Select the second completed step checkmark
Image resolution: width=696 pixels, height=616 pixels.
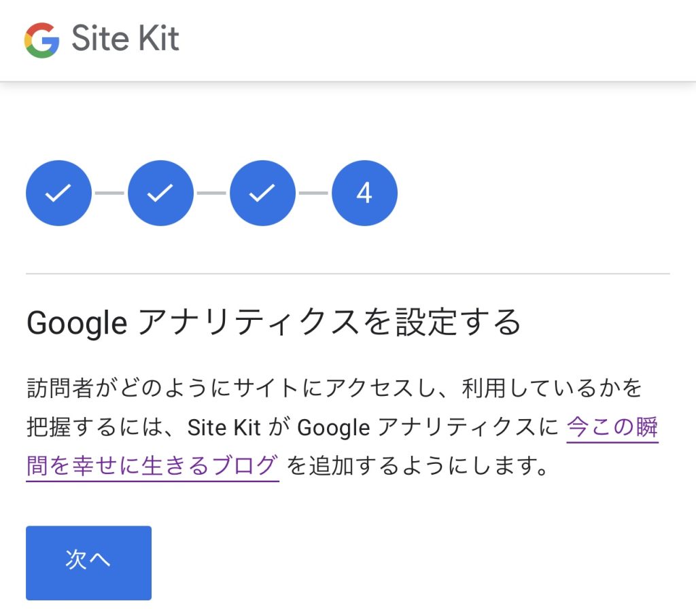tap(160, 193)
